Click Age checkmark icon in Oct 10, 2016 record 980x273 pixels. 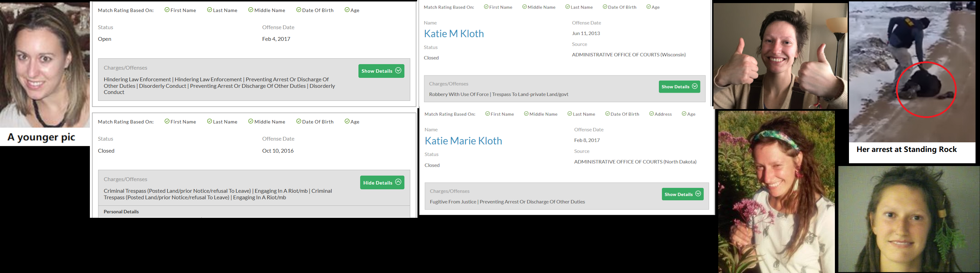pyautogui.click(x=347, y=121)
